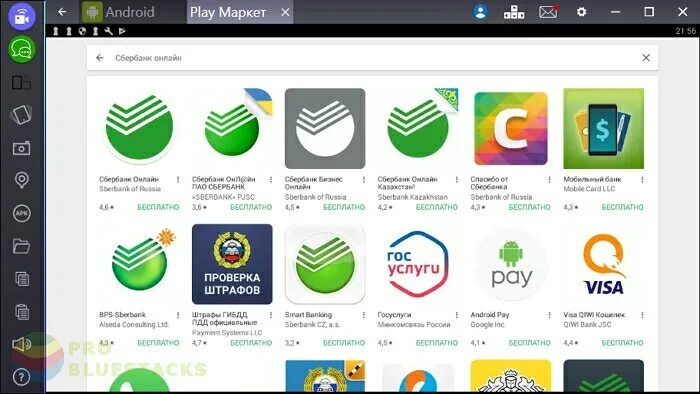
Task: Open the help question mark icon
Action: point(21,377)
